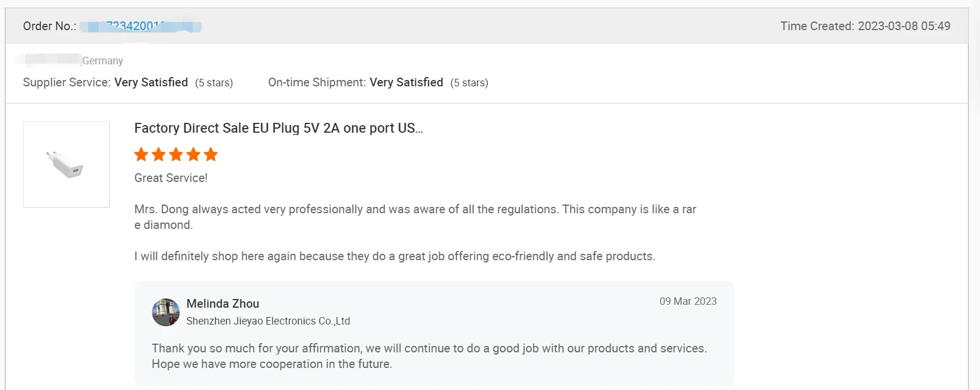This screenshot has height=390, width=980.
Task: Open the Factory Direct Sale EU Plug title
Action: 278,128
